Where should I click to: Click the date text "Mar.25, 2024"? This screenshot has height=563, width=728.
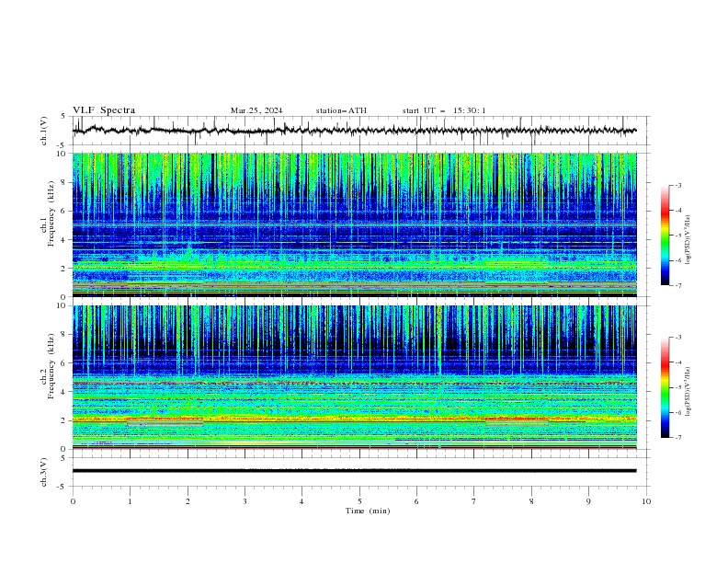[256, 110]
